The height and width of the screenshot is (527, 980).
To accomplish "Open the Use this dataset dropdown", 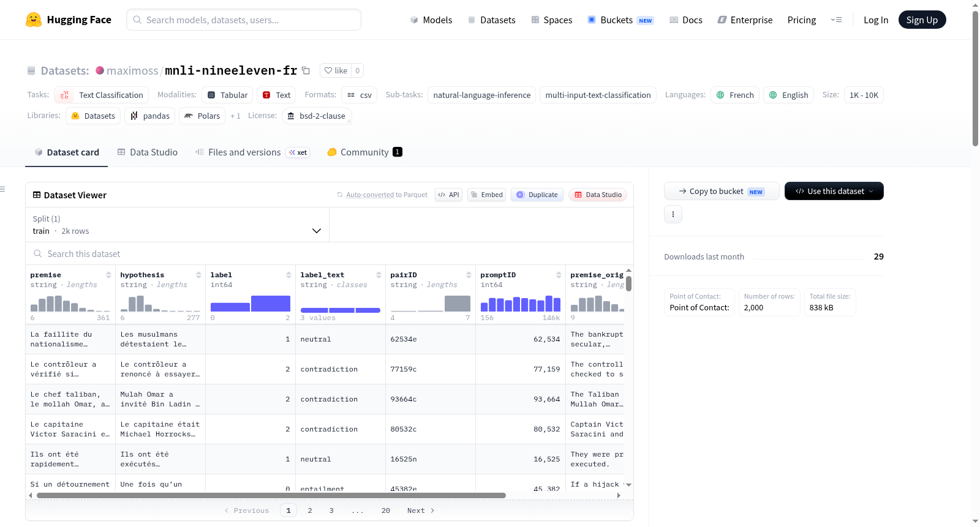I will click(x=834, y=191).
